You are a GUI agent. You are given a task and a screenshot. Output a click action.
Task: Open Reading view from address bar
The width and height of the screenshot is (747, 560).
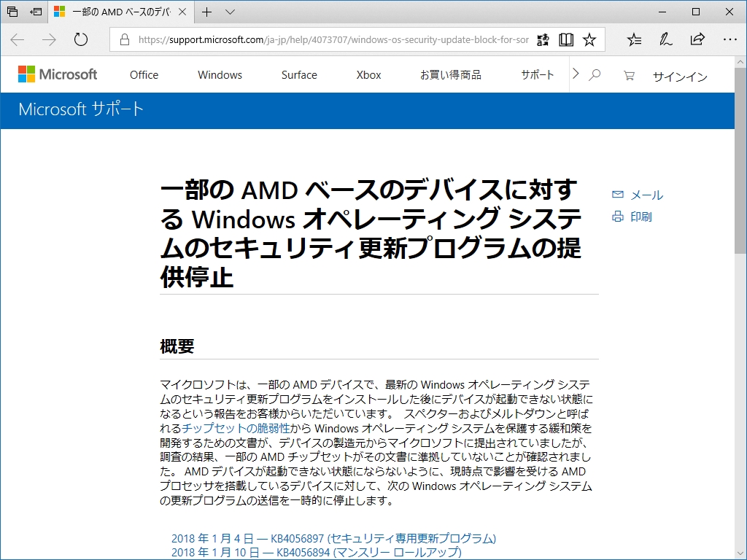click(x=566, y=40)
